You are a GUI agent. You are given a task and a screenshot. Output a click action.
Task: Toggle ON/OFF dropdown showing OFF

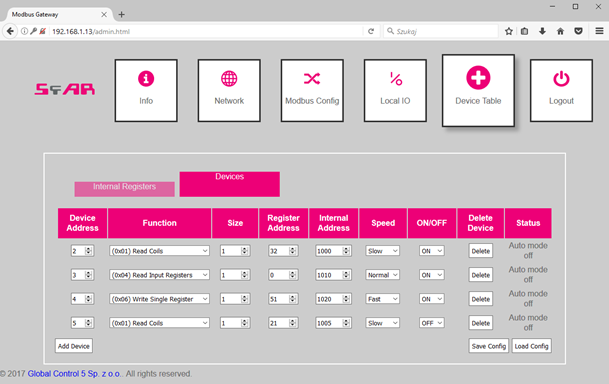pos(432,323)
